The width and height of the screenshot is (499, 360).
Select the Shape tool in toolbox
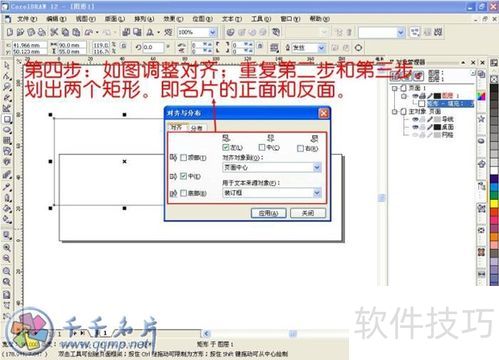[x=7, y=76]
